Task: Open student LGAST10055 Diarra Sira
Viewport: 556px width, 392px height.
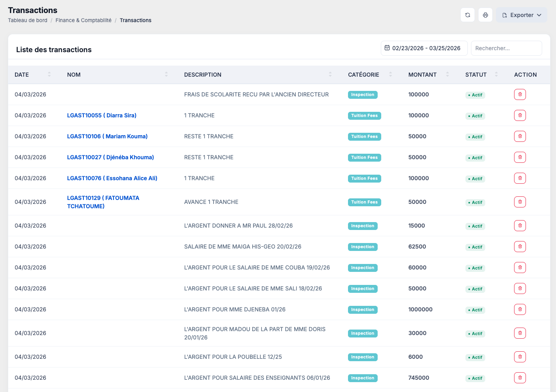Action: (x=102, y=115)
